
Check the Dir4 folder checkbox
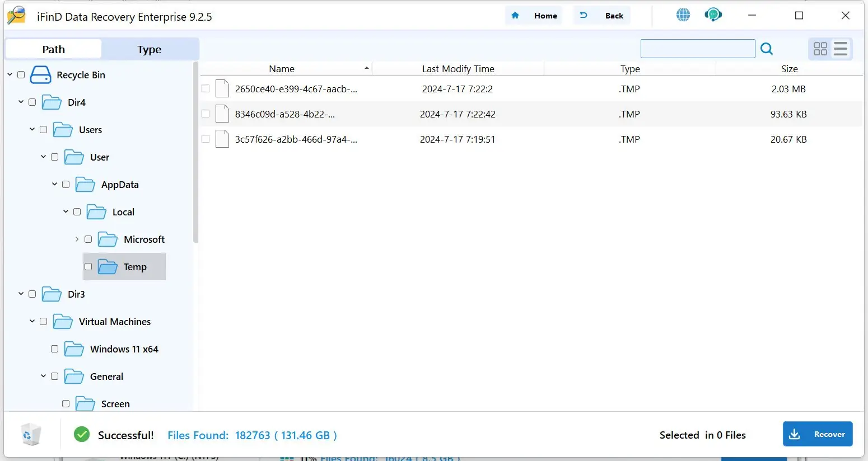[x=32, y=102]
